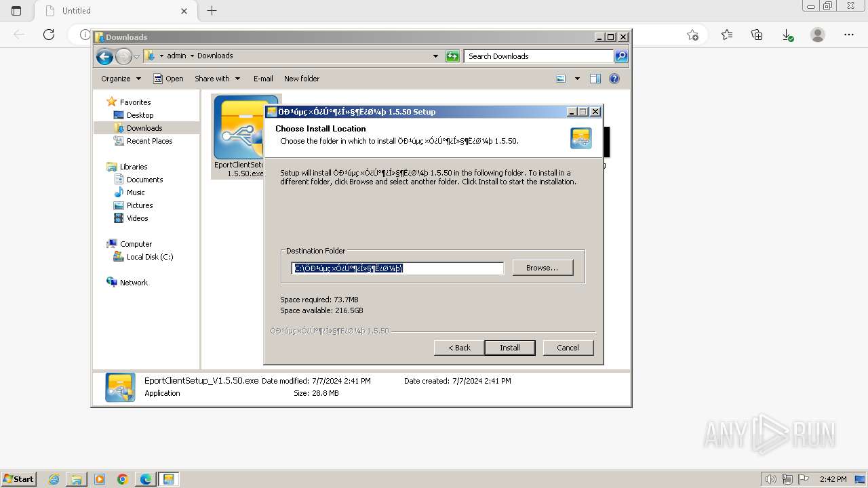Launch Internet Explorer from the taskbar
868x488 pixels.
pos(54,479)
